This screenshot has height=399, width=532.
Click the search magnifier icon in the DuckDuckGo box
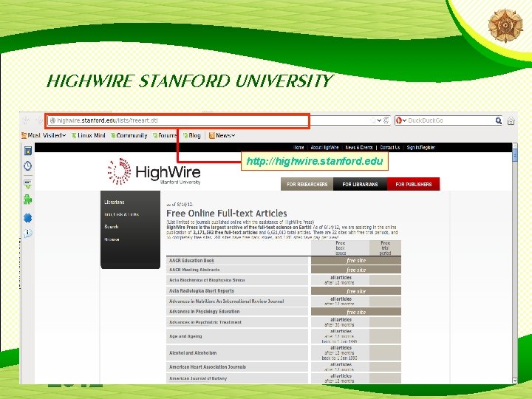click(499, 120)
